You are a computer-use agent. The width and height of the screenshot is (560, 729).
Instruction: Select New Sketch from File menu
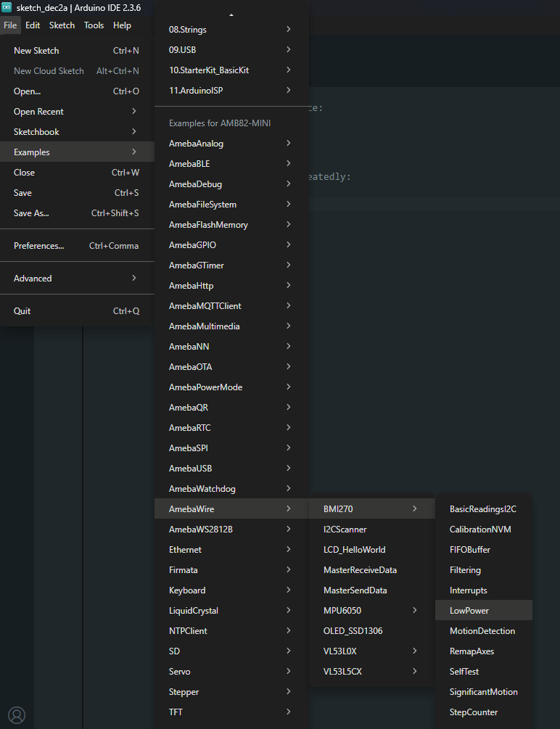76,51
